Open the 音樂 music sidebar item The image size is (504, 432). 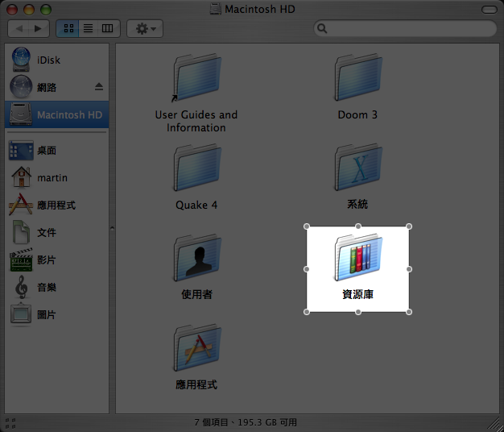coord(56,287)
